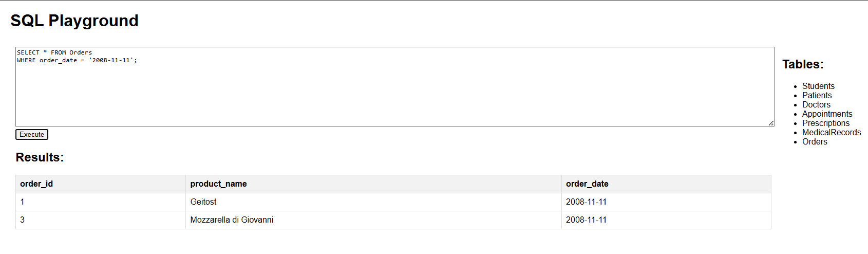Image resolution: width=868 pixels, height=254 pixels.
Task: Click the order_date column header
Action: click(587, 184)
